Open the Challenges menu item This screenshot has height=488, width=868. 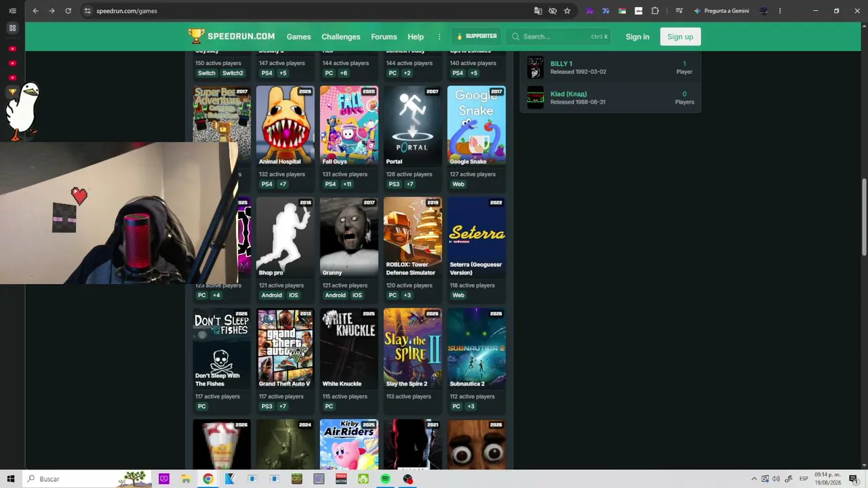340,37
